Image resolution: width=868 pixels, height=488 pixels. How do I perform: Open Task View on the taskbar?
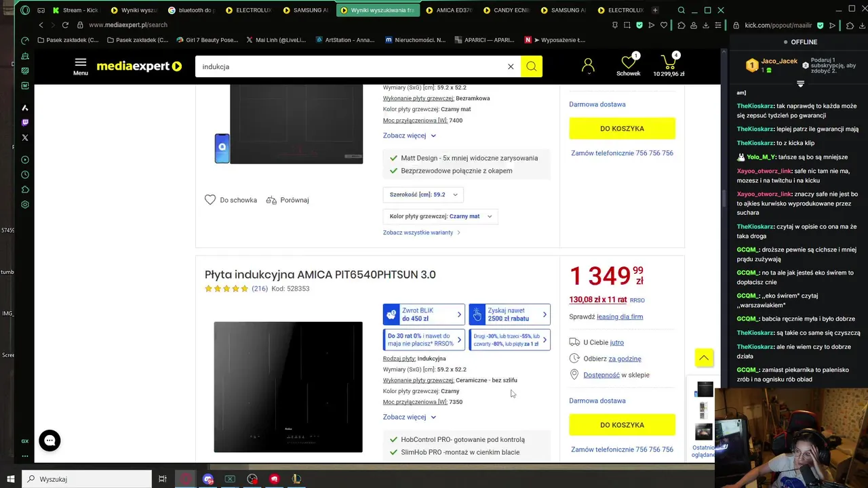pos(163,479)
